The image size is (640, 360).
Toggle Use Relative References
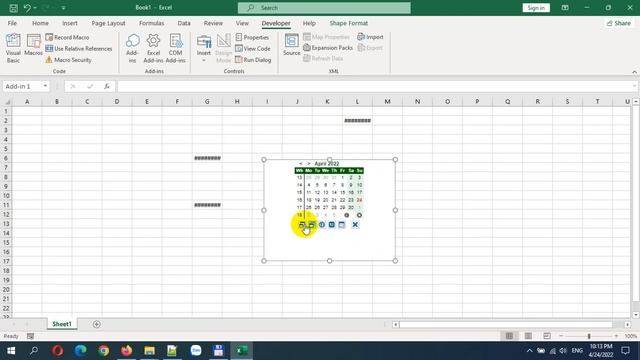coord(79,49)
